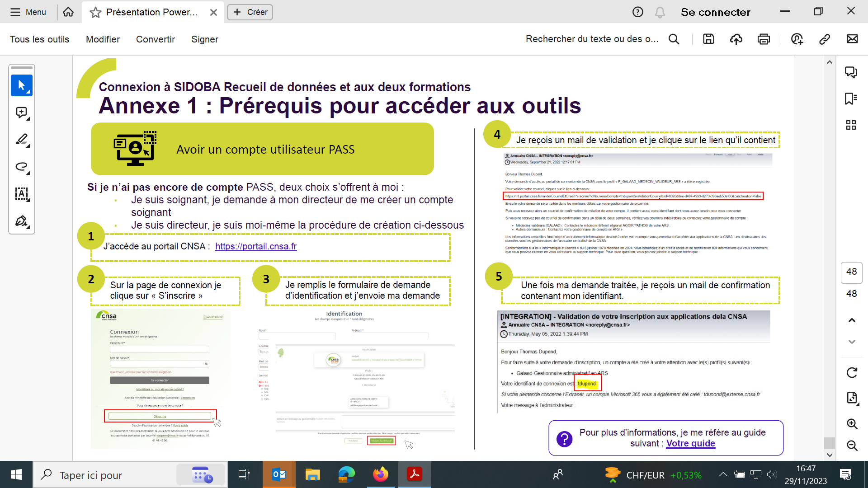
Task: Open the fill and sign pen tool
Action: (21, 221)
